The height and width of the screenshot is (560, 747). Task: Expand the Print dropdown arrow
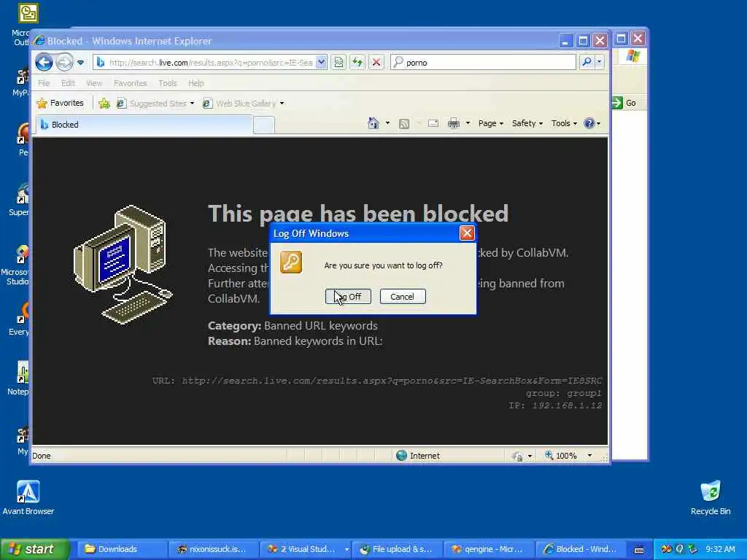tap(468, 123)
